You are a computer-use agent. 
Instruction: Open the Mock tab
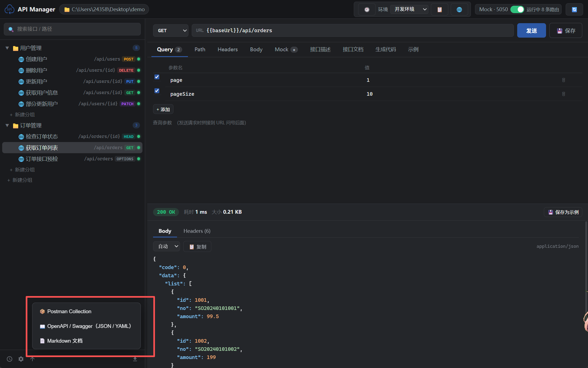(286, 49)
